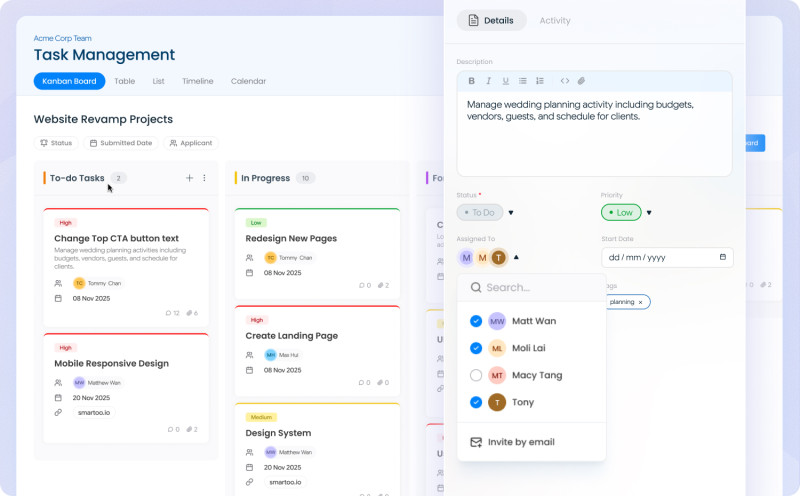Invite a member by email
800x496 pixels.
coord(512,442)
